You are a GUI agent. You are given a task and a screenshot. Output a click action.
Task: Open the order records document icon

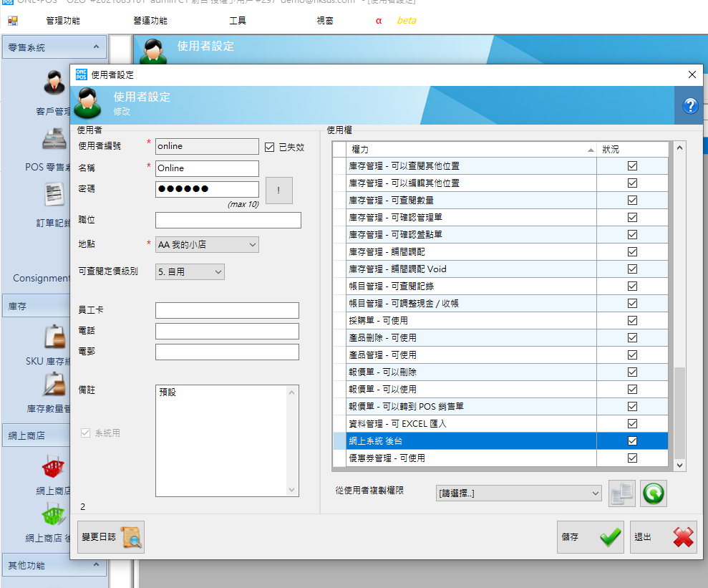[54, 194]
